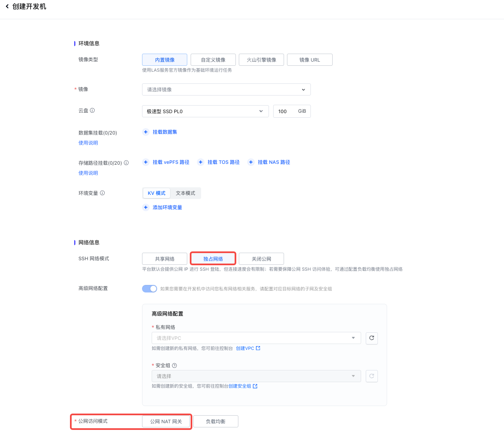Click the 100 GiB disk size field
The image size is (504, 445).
[286, 111]
